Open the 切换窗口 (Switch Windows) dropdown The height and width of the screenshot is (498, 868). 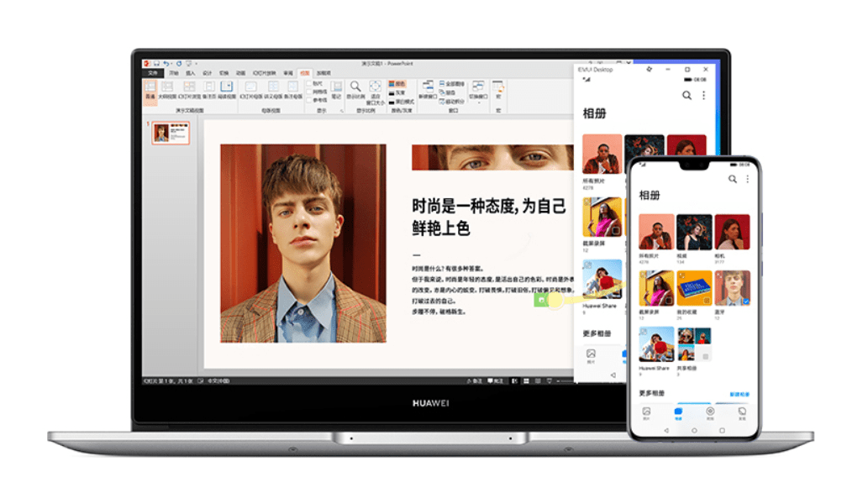coord(476,88)
